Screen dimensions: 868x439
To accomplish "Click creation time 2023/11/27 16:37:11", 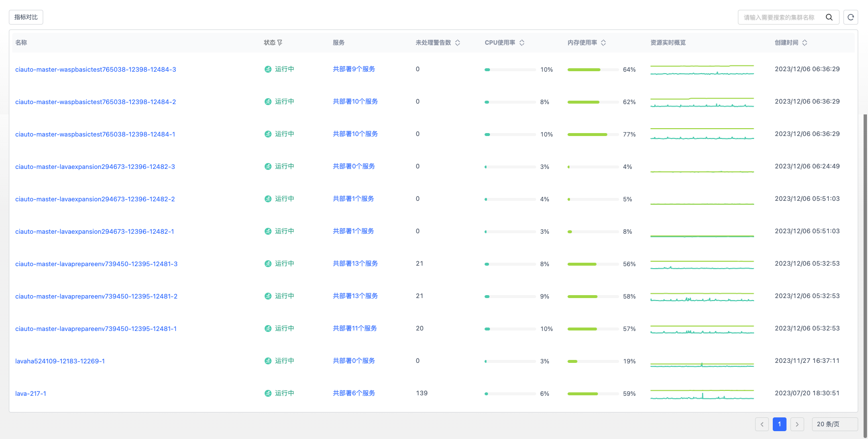I will 807,361.
